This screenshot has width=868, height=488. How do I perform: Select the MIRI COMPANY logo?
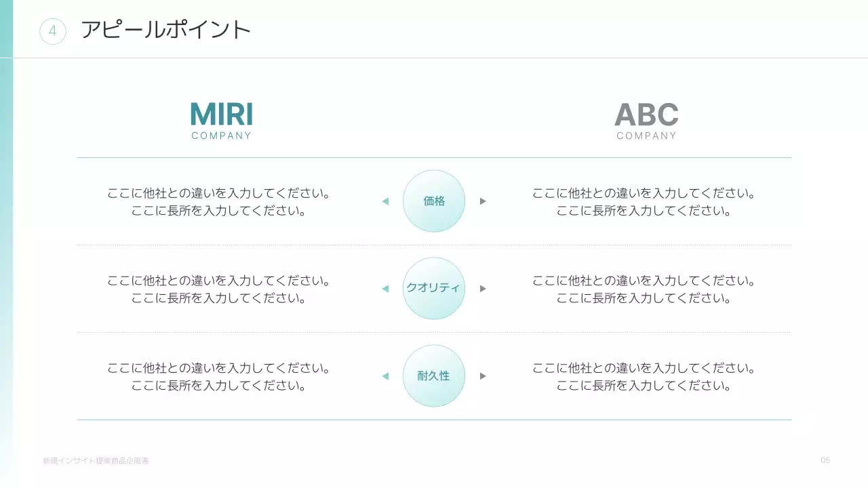coord(222,121)
